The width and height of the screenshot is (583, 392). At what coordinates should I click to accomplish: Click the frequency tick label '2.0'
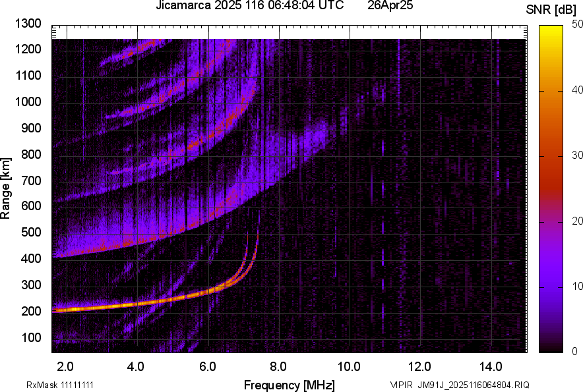click(x=65, y=367)
